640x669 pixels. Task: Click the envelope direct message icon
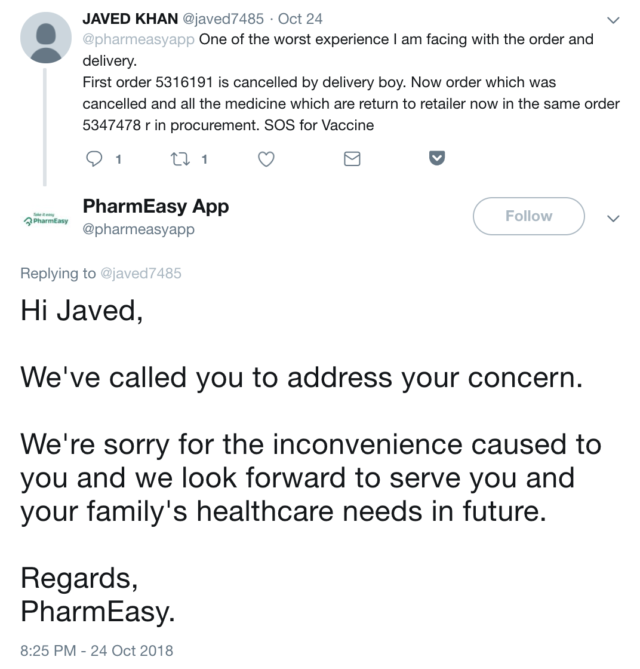(352, 158)
